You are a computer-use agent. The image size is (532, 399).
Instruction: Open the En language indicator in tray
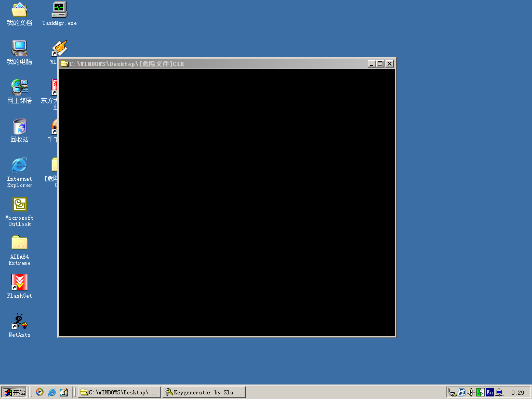pyautogui.click(x=489, y=392)
